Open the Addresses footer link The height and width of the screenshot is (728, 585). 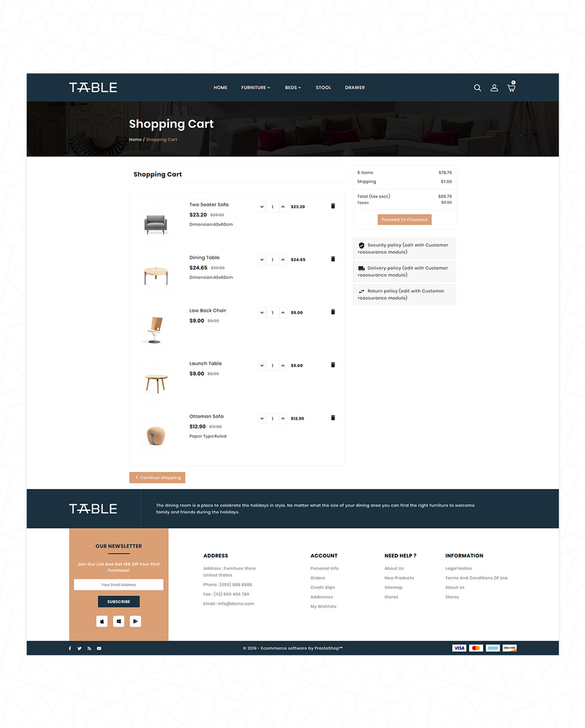[321, 597]
